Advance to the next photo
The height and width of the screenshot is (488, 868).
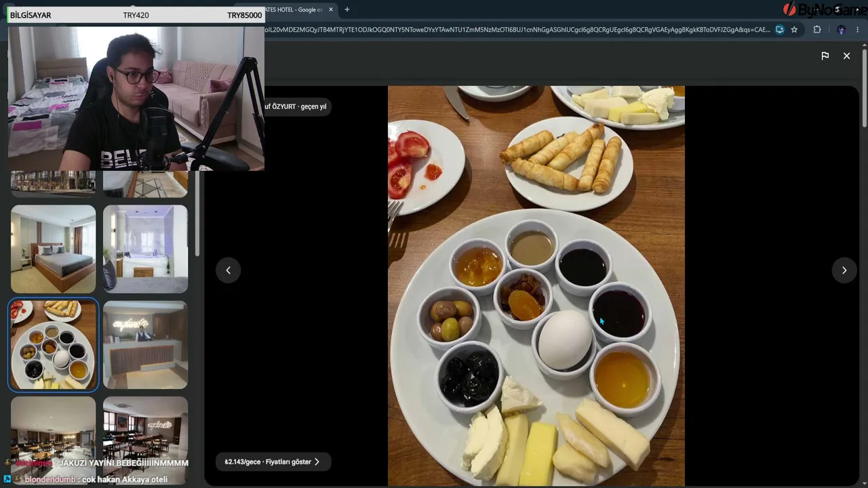(x=844, y=270)
